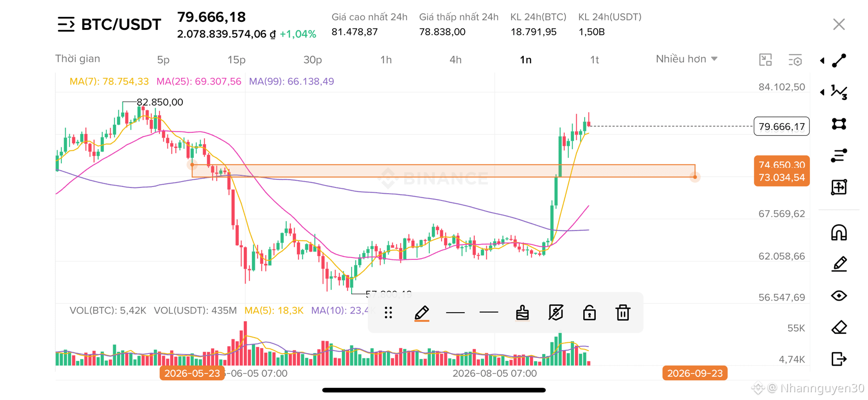Click the exit drawing mode icon
The width and height of the screenshot is (868, 400).
839,359
